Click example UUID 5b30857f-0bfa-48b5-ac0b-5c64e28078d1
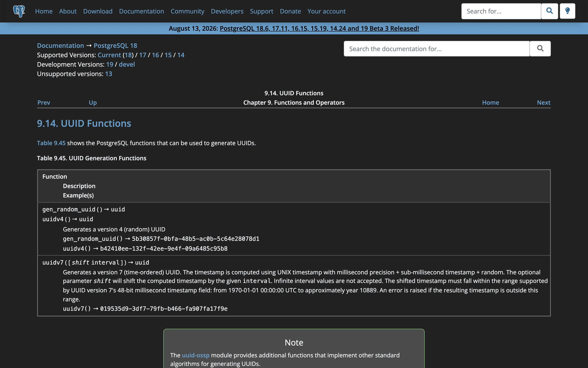Image resolution: width=588 pixels, height=368 pixels. tap(196, 239)
